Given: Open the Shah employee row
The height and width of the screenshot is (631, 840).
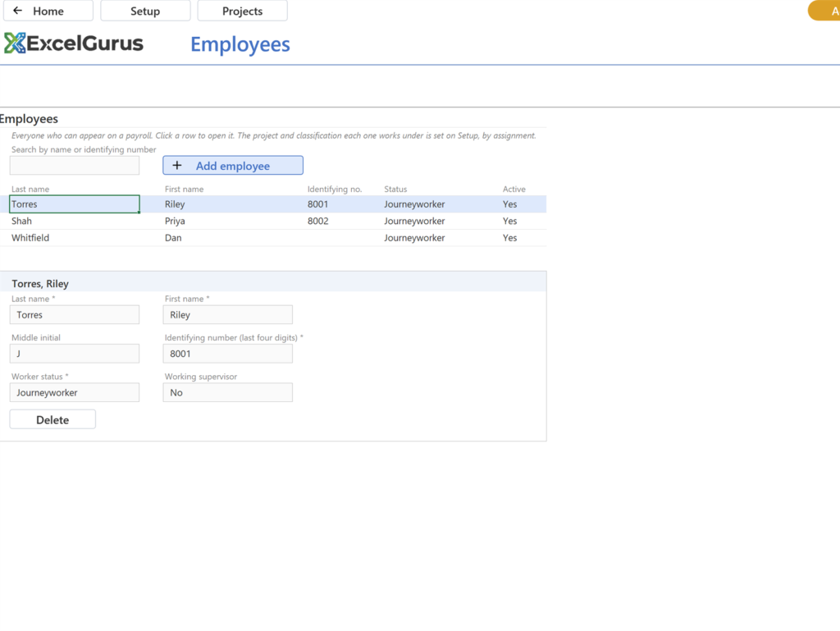Looking at the screenshot, I should (273, 221).
